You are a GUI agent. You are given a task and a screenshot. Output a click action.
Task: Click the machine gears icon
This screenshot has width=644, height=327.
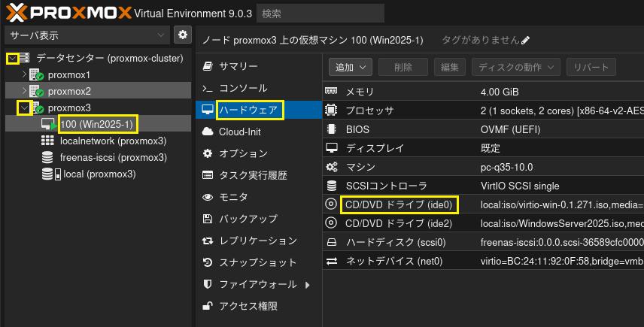coord(332,167)
